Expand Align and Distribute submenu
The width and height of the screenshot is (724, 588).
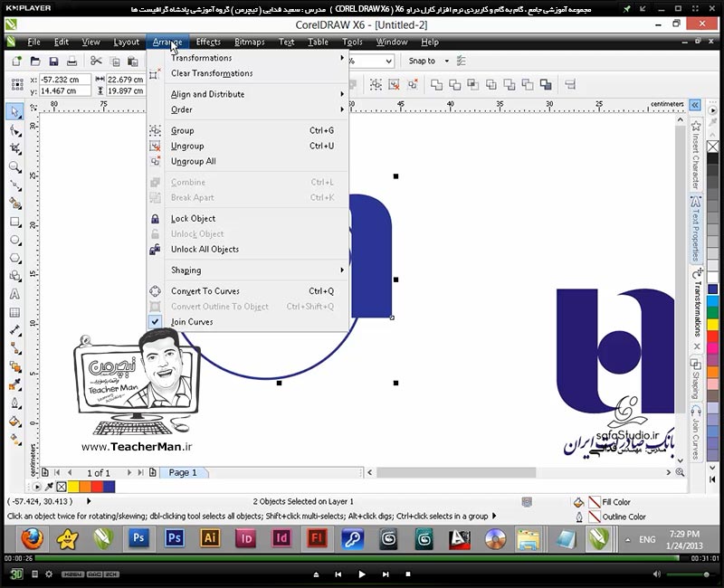point(248,94)
